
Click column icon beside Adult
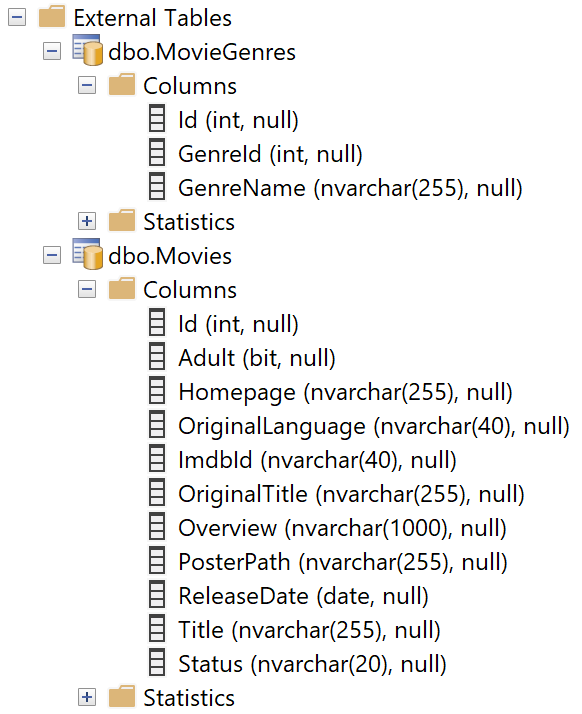point(157,357)
